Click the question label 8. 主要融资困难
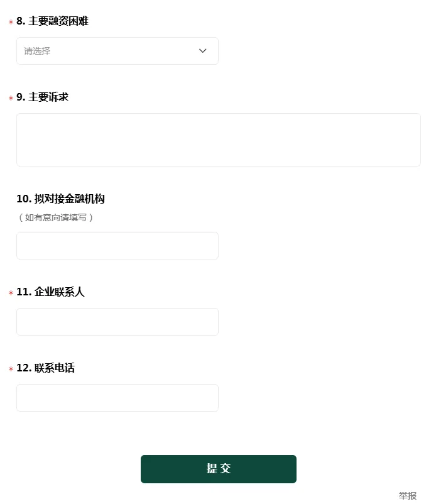Screen dimensions: 436x504 52,21
